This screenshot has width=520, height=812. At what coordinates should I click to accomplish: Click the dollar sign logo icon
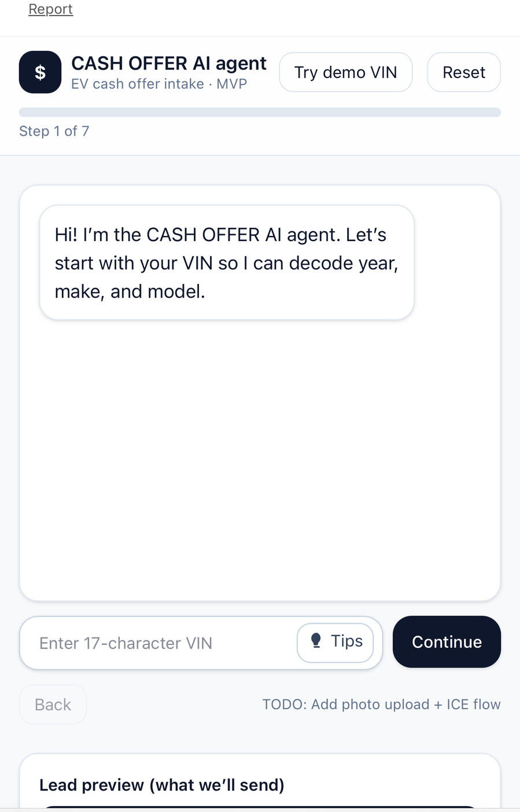pos(40,72)
